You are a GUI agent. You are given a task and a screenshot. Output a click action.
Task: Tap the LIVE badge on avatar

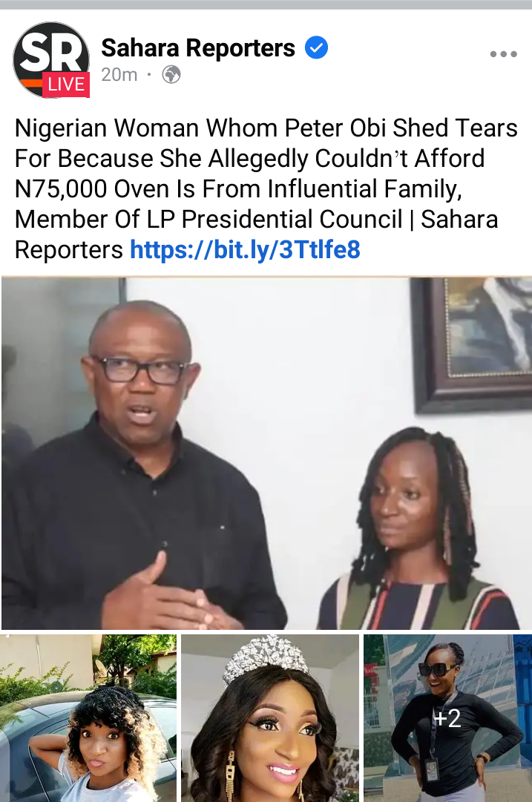coord(66,85)
